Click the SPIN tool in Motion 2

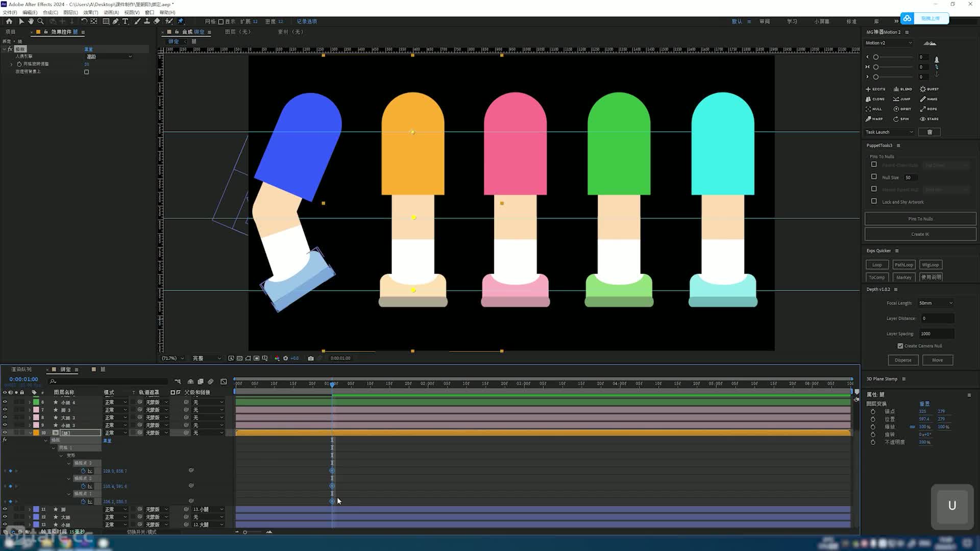point(901,119)
